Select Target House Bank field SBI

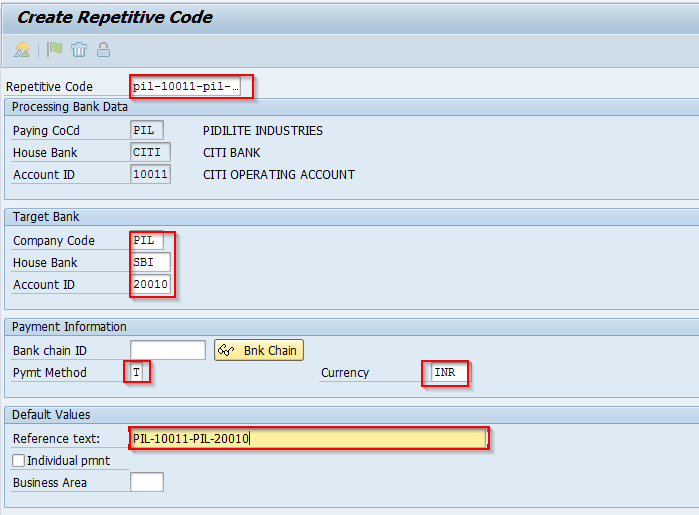click(150, 262)
